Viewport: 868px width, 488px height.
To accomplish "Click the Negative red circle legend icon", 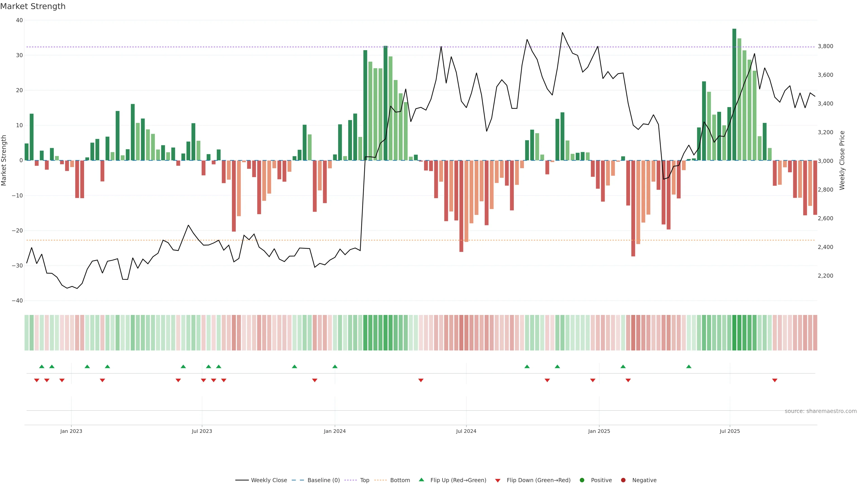I will (623, 480).
